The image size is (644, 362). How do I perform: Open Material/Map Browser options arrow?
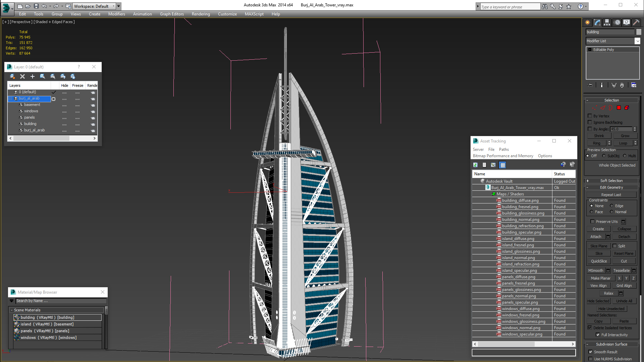pos(12,301)
